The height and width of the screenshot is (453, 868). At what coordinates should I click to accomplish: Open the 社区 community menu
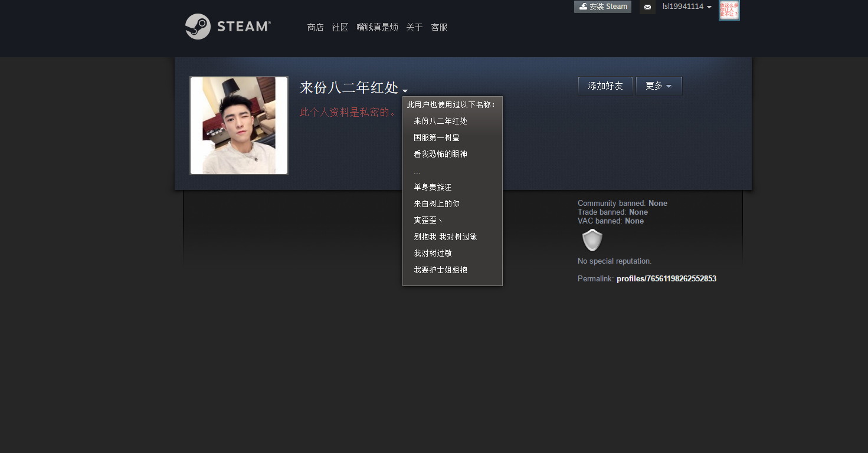coord(340,27)
